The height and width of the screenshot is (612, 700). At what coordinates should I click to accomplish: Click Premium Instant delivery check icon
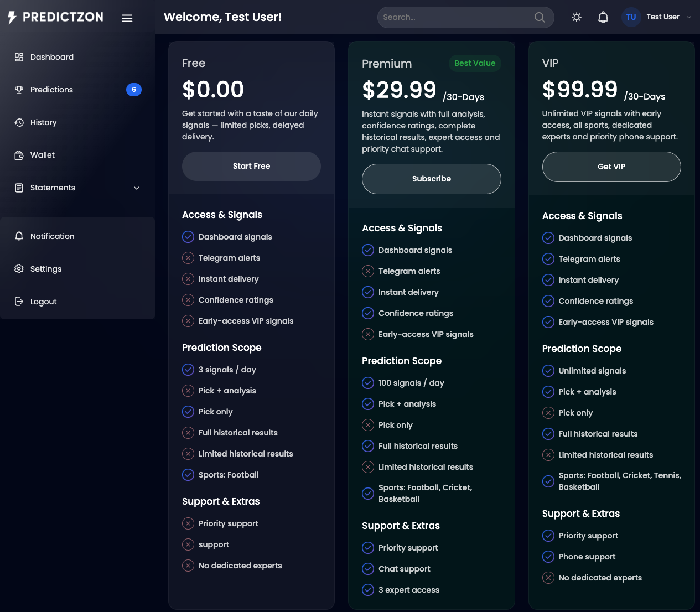pyautogui.click(x=368, y=292)
